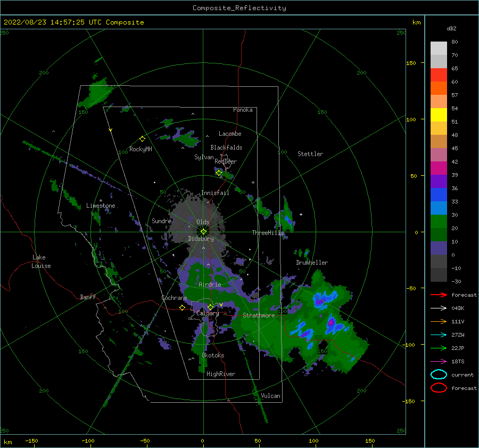Click the Blackfalds city label
This screenshot has width=479, height=448.
pos(226,148)
